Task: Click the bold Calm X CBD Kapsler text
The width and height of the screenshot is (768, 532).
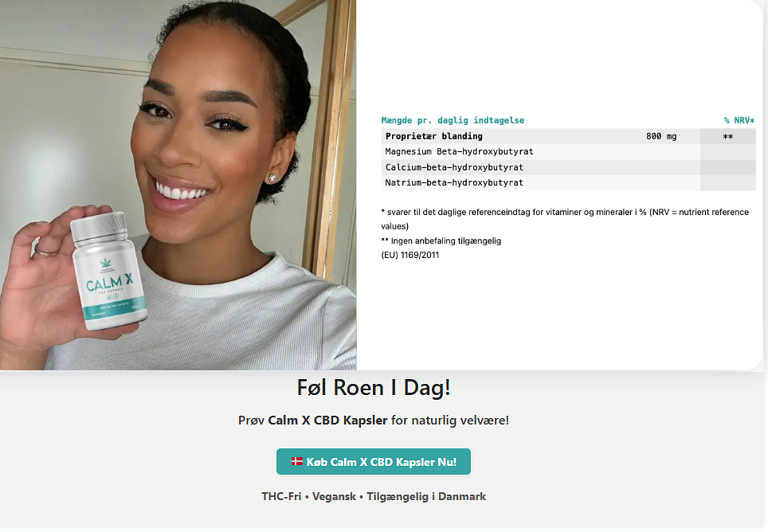Action: click(327, 421)
